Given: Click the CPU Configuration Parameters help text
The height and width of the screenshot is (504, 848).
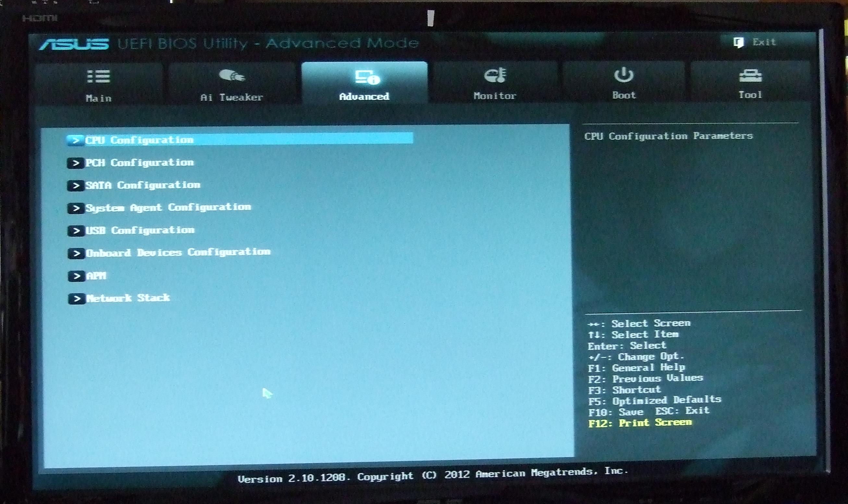Looking at the screenshot, I should click(x=668, y=136).
